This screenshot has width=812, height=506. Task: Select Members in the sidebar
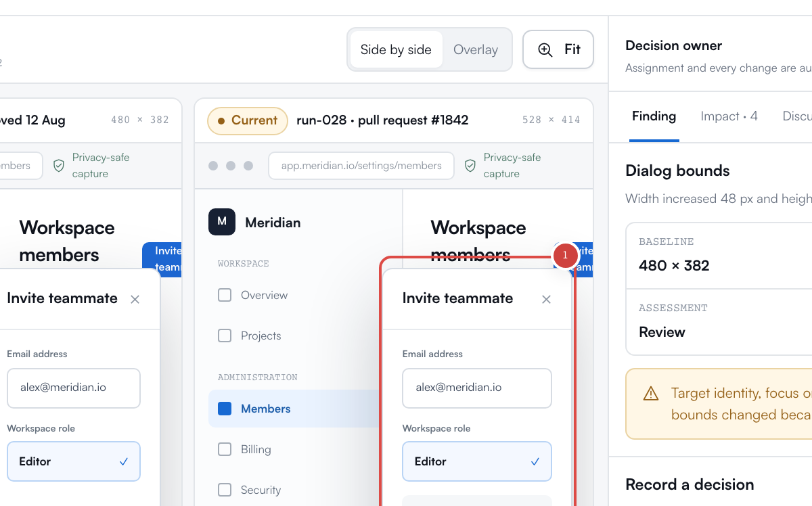click(x=293, y=409)
